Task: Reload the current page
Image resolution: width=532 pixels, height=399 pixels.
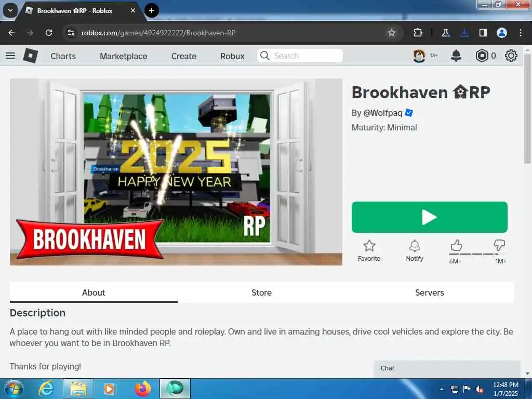Action: tap(49, 33)
